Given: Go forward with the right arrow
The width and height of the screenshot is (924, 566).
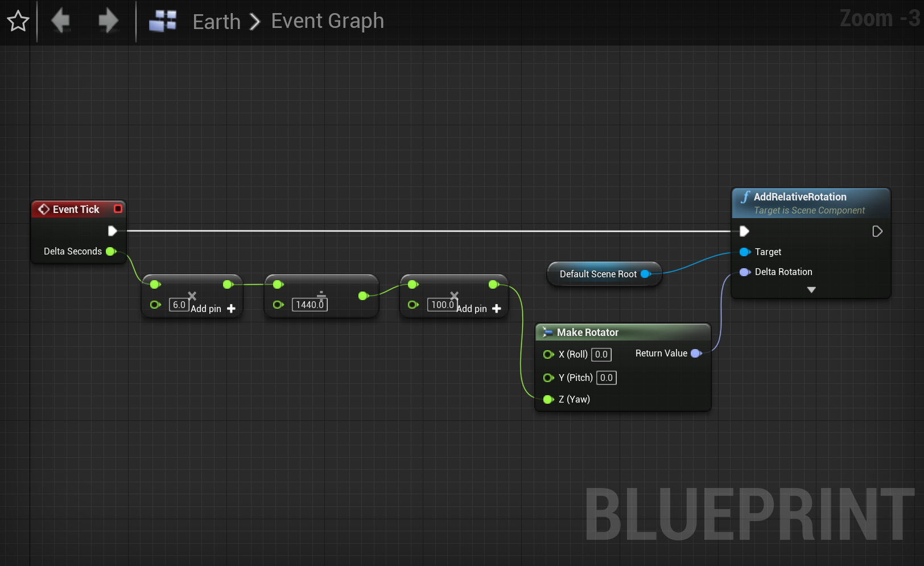Looking at the screenshot, I should [108, 21].
